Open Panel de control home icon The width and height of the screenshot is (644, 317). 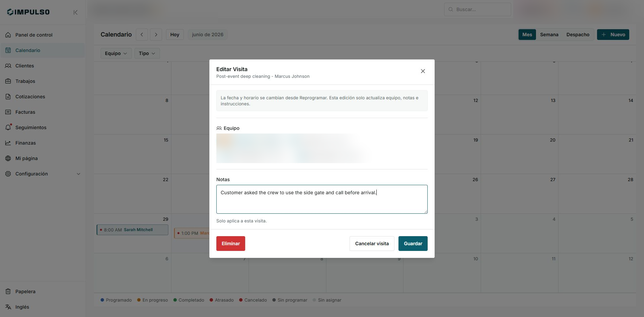coord(8,35)
